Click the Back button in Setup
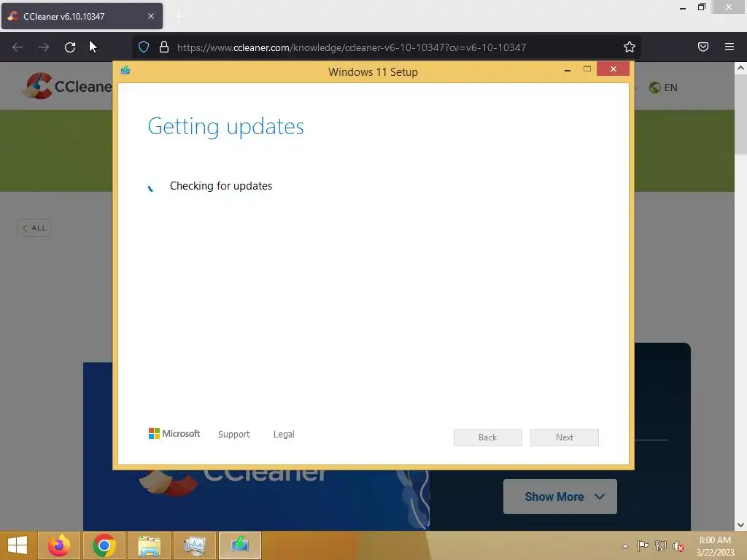Viewport: 747px width, 560px height. [x=488, y=437]
